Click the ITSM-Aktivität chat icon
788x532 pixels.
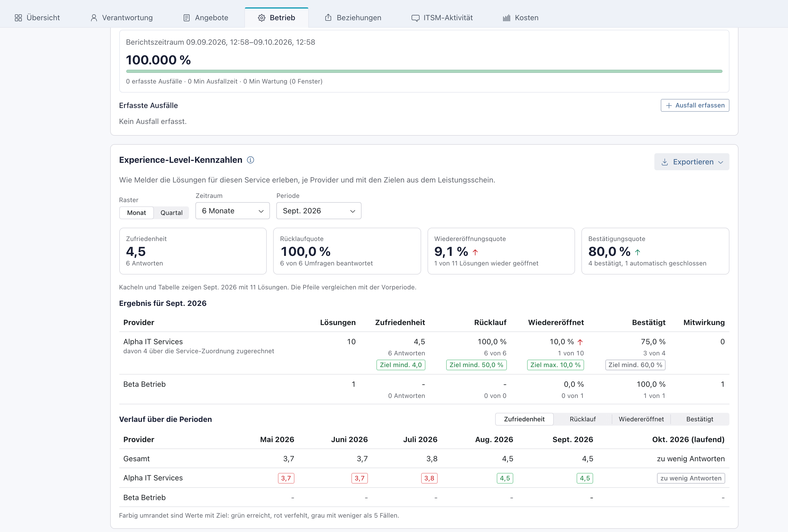click(415, 18)
